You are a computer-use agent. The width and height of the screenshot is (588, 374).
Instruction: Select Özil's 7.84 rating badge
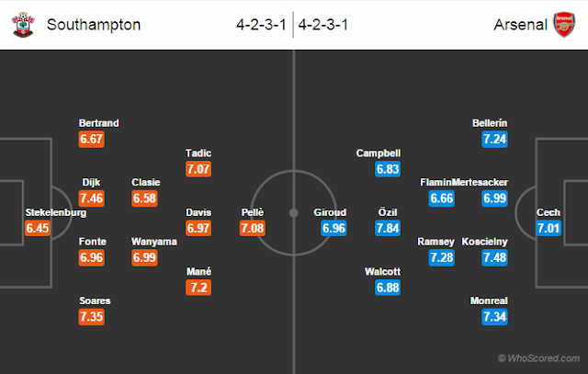(x=388, y=228)
